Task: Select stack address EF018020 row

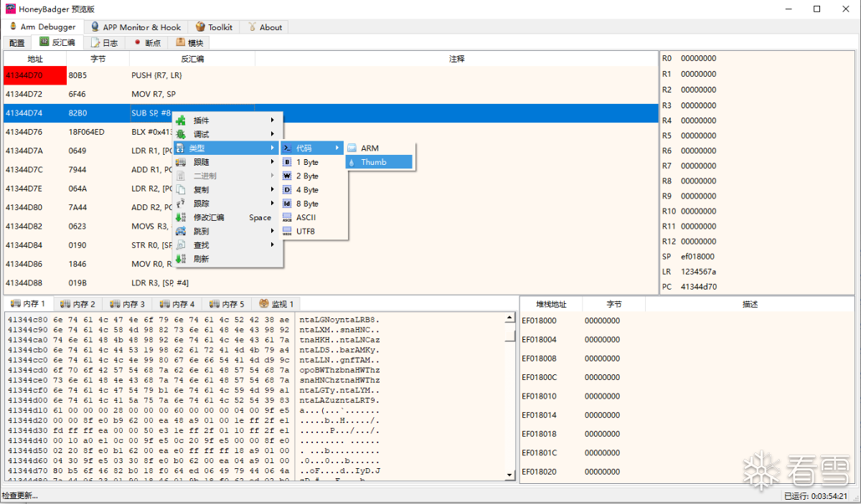Action: (687, 472)
